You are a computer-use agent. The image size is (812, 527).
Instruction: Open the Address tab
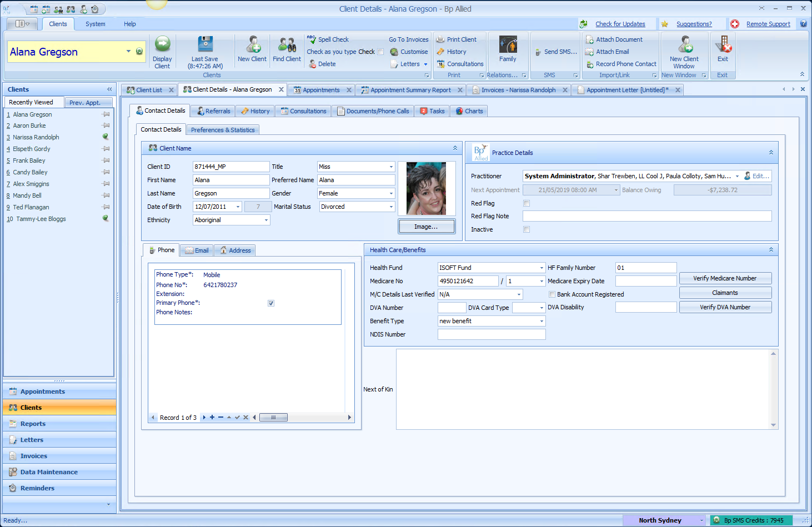[x=235, y=250]
